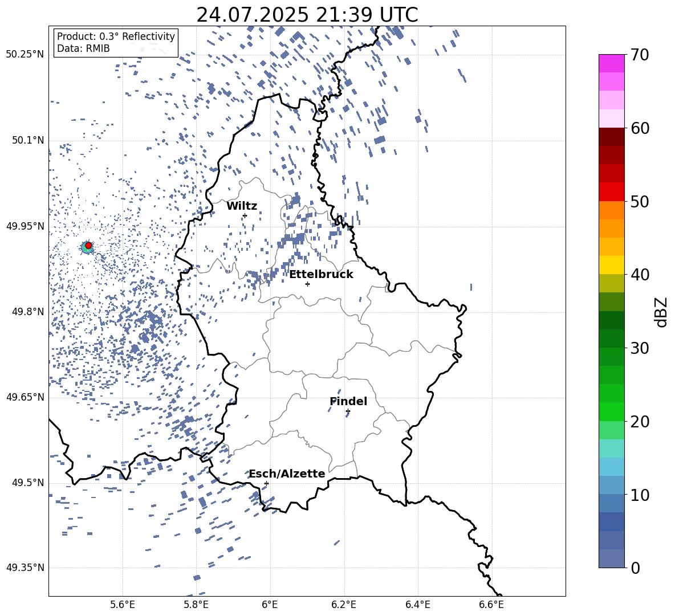Pick the bright green colorbar swatch above 20

pyautogui.click(x=612, y=412)
